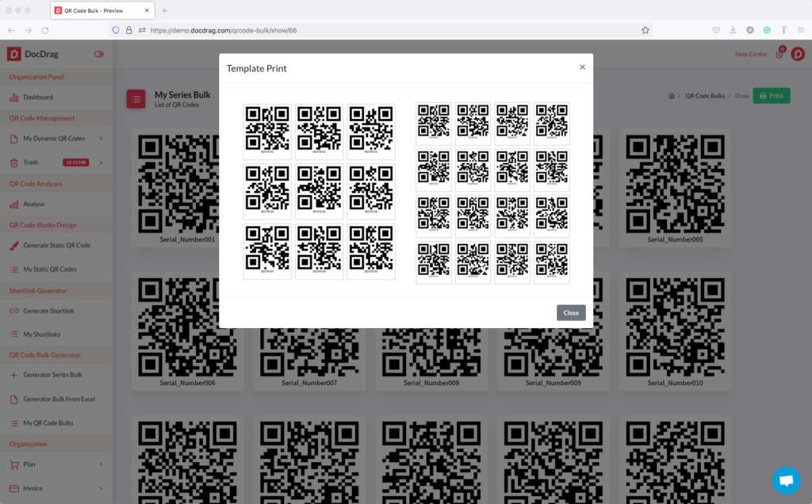The height and width of the screenshot is (504, 812).
Task: Toggle the sidebar collapse switch next to DocDrag
Action: [98, 53]
